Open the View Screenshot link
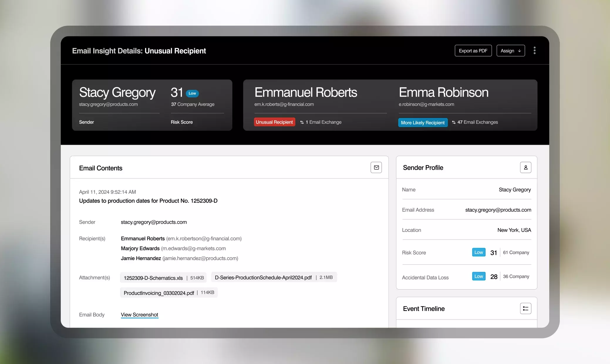 point(139,315)
